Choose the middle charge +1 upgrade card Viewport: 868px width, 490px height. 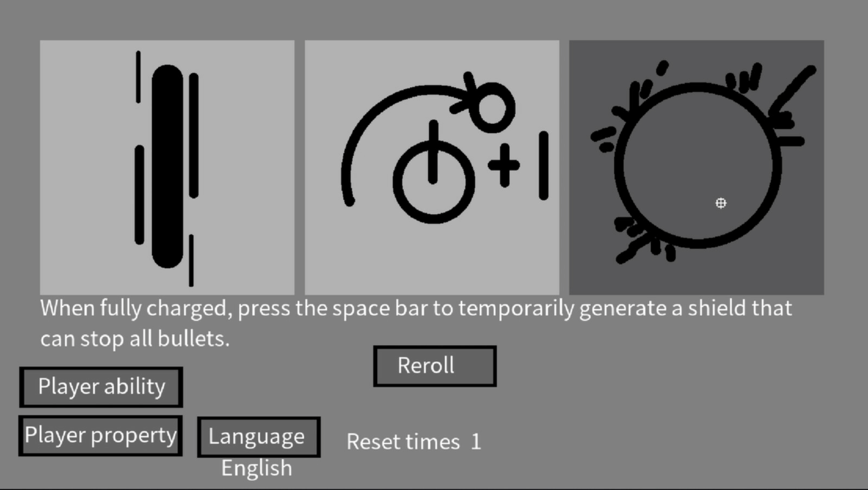click(x=432, y=167)
